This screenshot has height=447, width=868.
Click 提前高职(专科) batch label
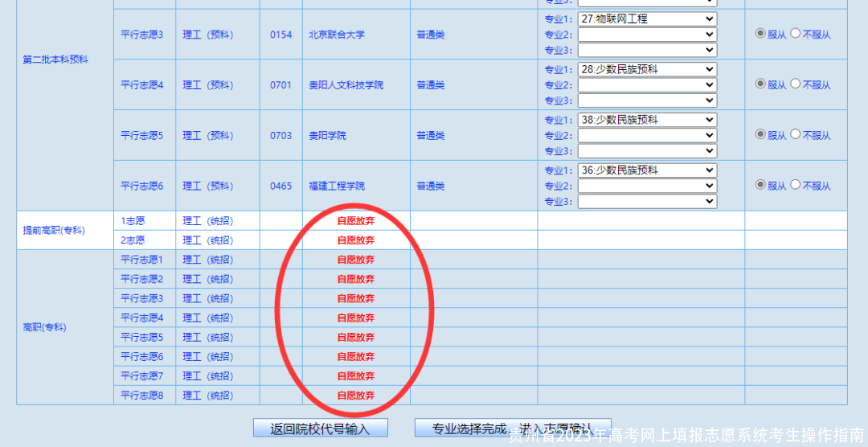(x=54, y=231)
